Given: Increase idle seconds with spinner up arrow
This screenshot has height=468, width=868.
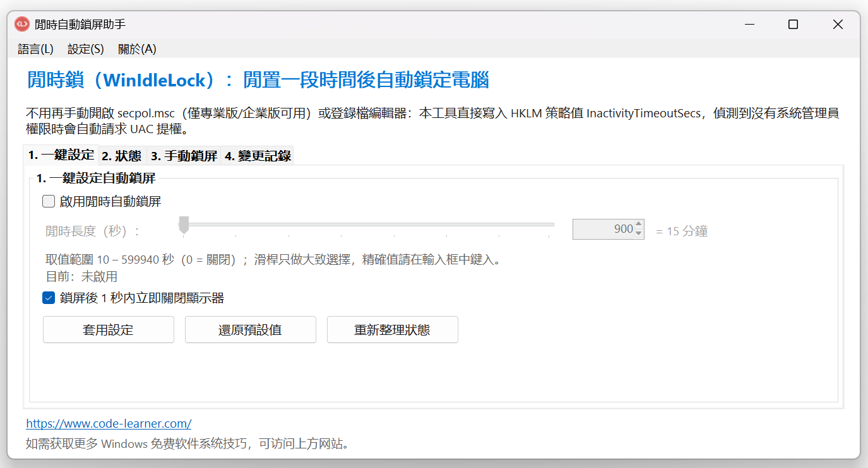Looking at the screenshot, I should click(639, 225).
